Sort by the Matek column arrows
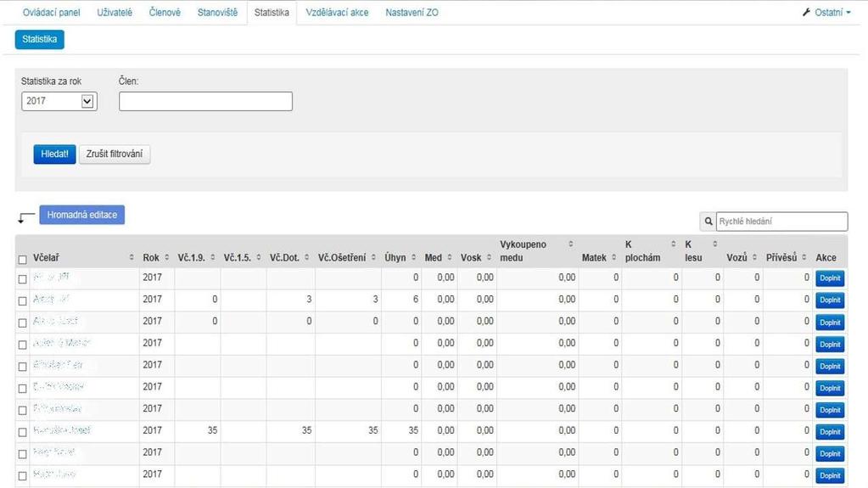 [x=614, y=257]
